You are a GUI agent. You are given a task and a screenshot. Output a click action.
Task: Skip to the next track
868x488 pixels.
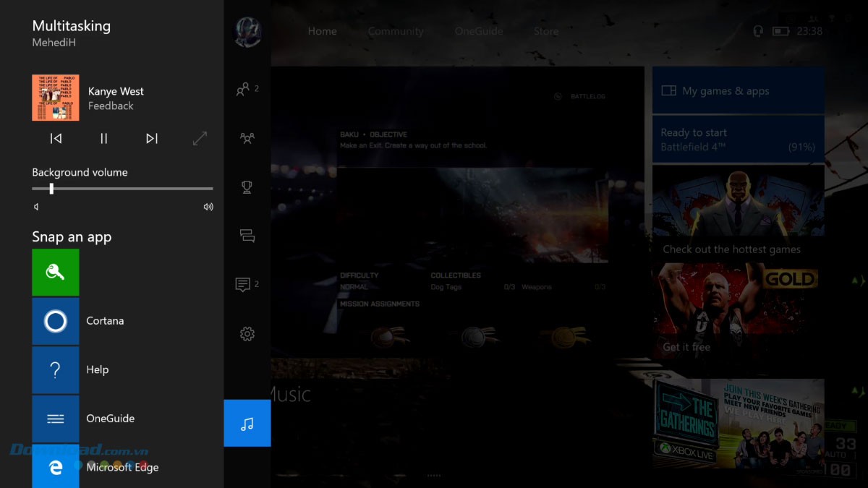point(151,138)
